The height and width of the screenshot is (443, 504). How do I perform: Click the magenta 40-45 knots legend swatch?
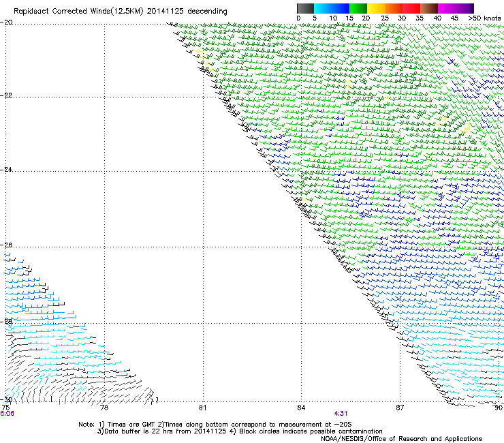point(447,8)
